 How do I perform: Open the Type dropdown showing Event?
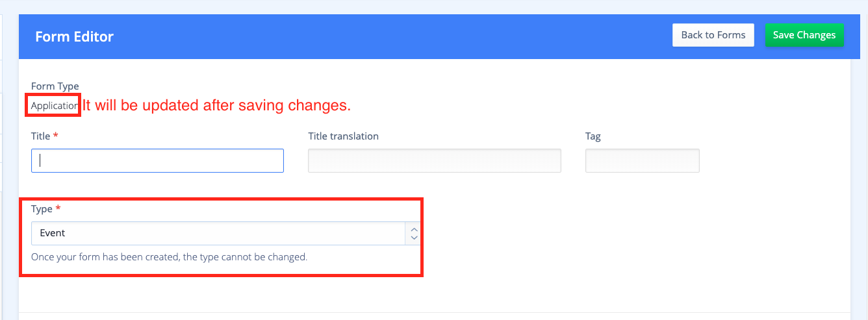tap(226, 233)
